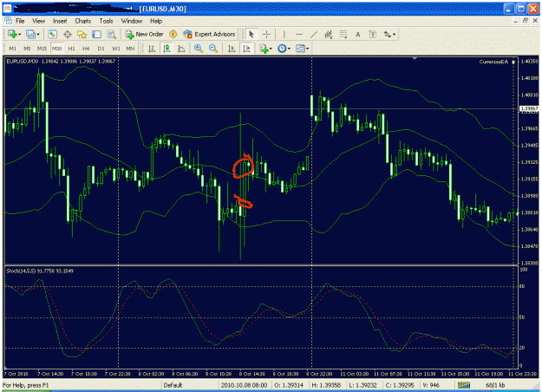Open the View menu

[39, 21]
